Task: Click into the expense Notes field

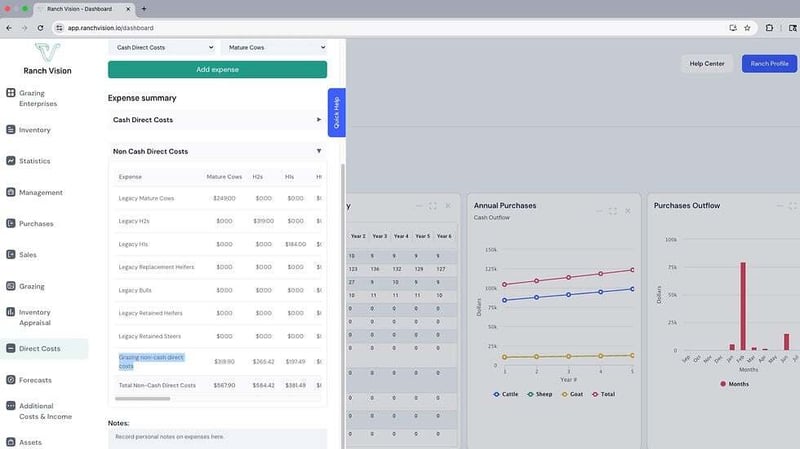Action: pos(217,438)
